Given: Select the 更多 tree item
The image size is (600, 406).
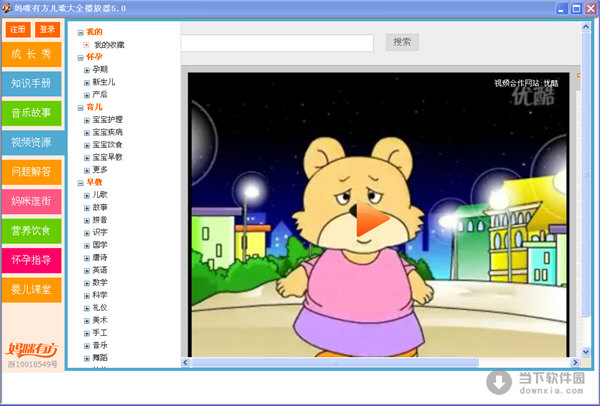Looking at the screenshot, I should pos(100,170).
